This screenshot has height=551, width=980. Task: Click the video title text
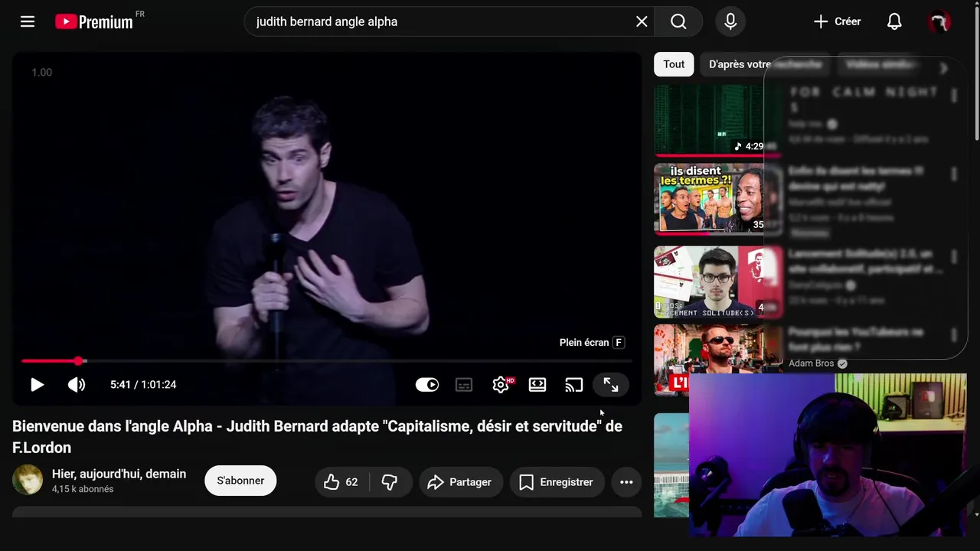(x=317, y=436)
